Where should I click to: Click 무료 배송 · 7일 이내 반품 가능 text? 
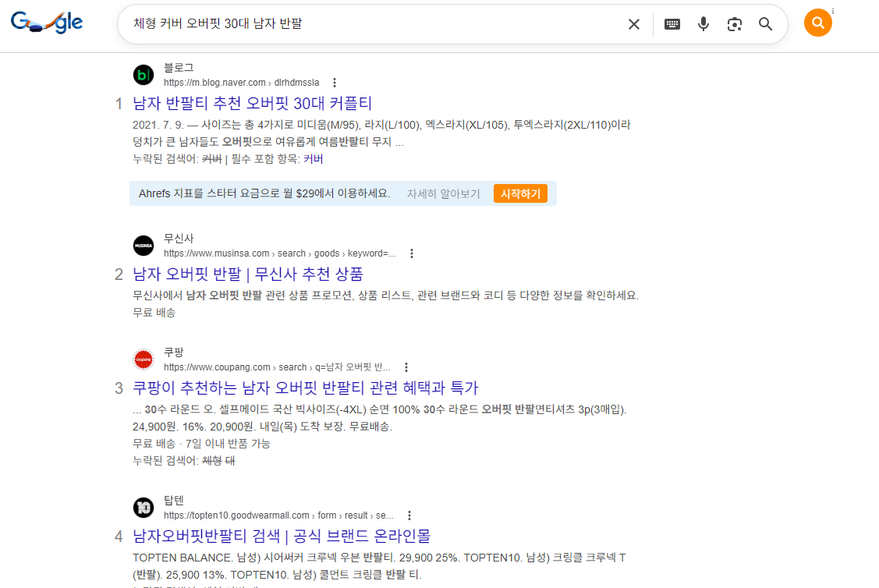tap(201, 444)
